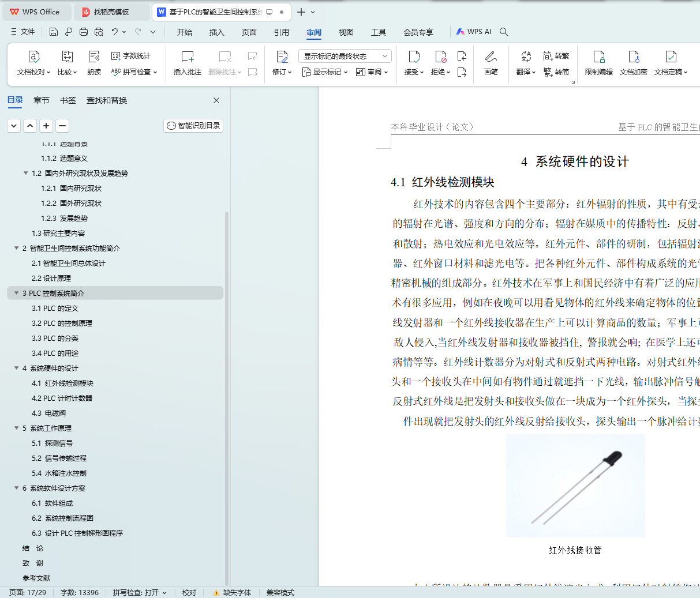Image resolution: width=700 pixels, height=598 pixels.
Task: Open the new tab options chevron
Action: point(313,12)
